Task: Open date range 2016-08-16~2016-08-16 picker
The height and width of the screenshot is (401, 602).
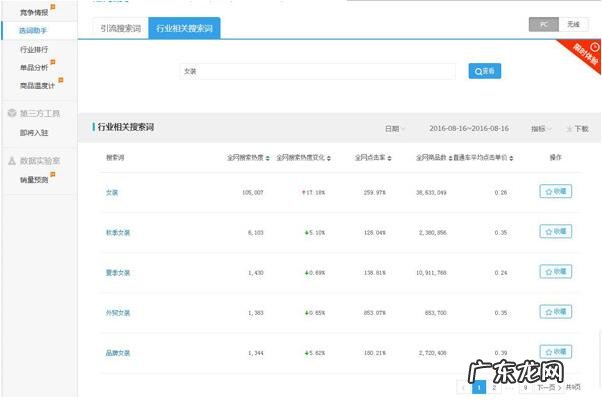Action: pyautogui.click(x=469, y=128)
